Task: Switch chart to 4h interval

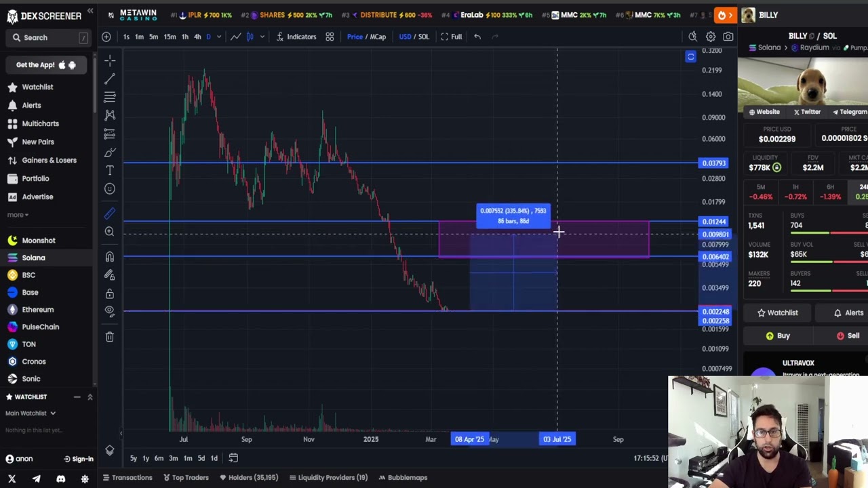Action: click(197, 37)
